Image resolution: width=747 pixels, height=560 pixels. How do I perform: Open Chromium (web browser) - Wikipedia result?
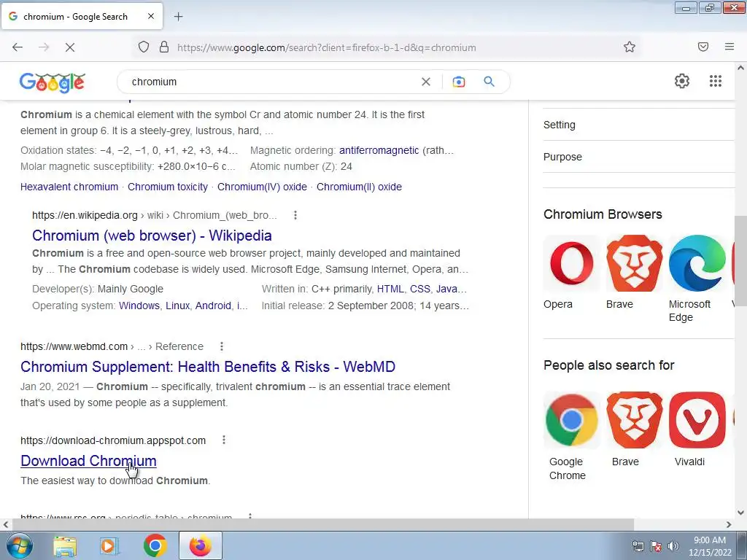coord(152,236)
